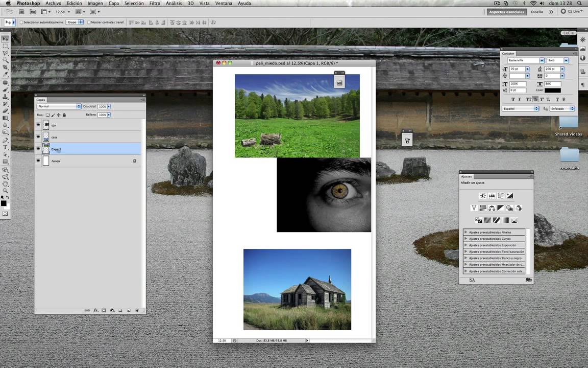Hide the Fondo layer
Screen dimensions: 588x368
click(x=38, y=160)
